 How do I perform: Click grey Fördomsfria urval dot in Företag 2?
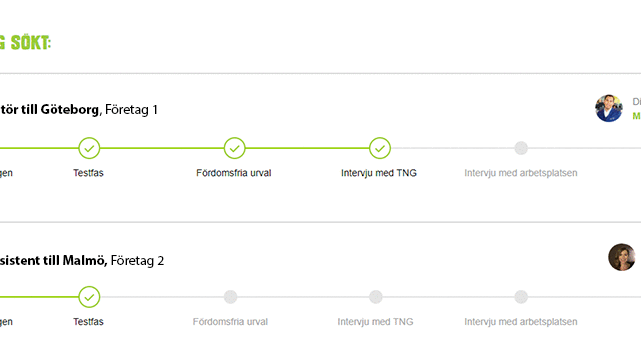tap(231, 297)
